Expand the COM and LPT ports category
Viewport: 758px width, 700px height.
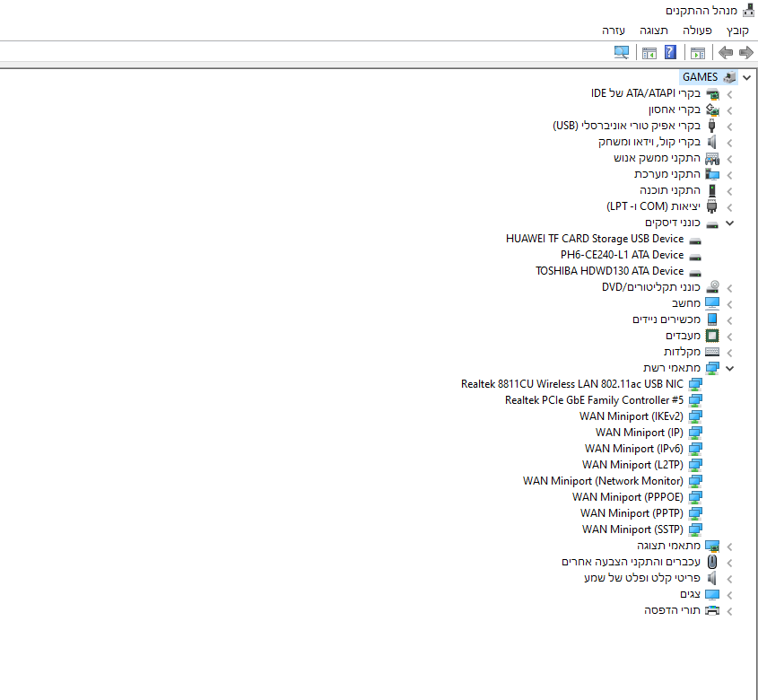729,207
